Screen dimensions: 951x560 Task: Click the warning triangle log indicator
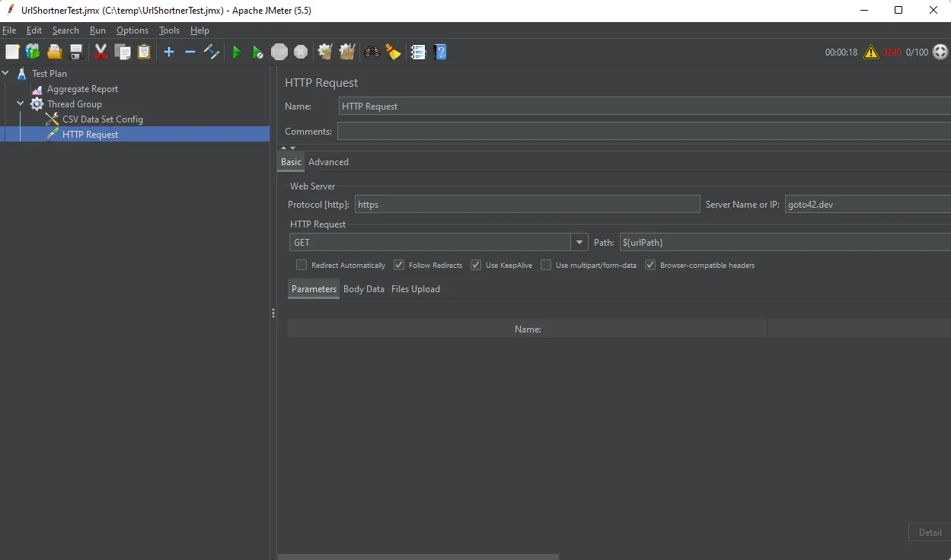tap(871, 52)
